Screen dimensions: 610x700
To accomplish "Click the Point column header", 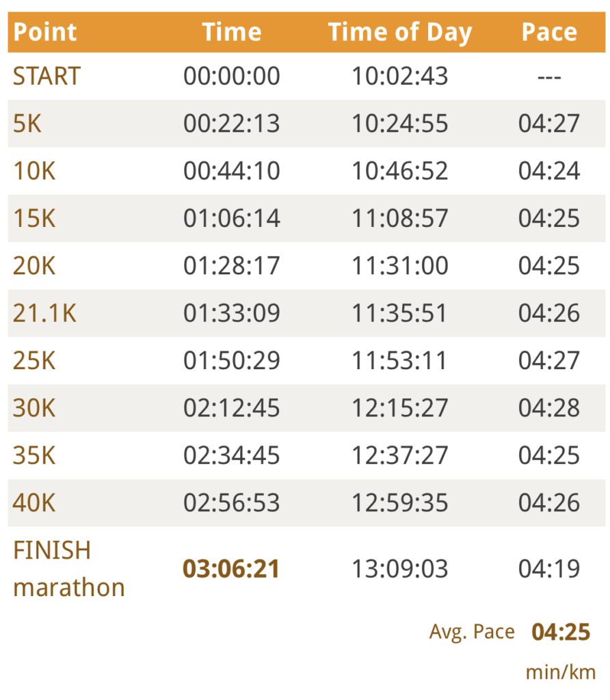I will [45, 32].
